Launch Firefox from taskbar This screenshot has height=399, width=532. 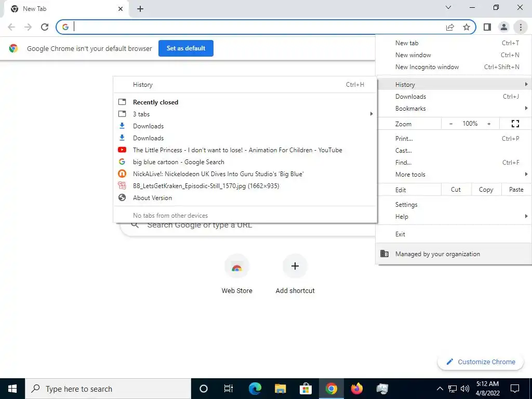point(356,389)
